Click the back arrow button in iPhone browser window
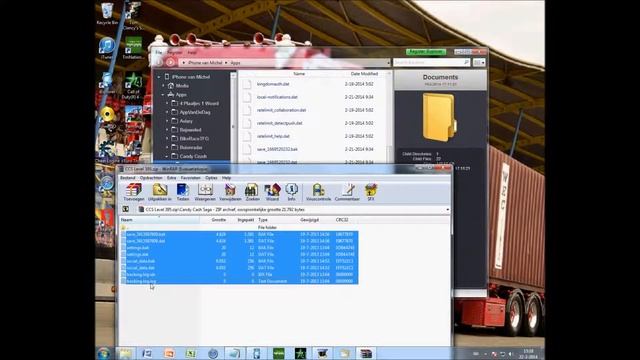The height and width of the screenshot is (360, 640). pyautogui.click(x=159, y=62)
